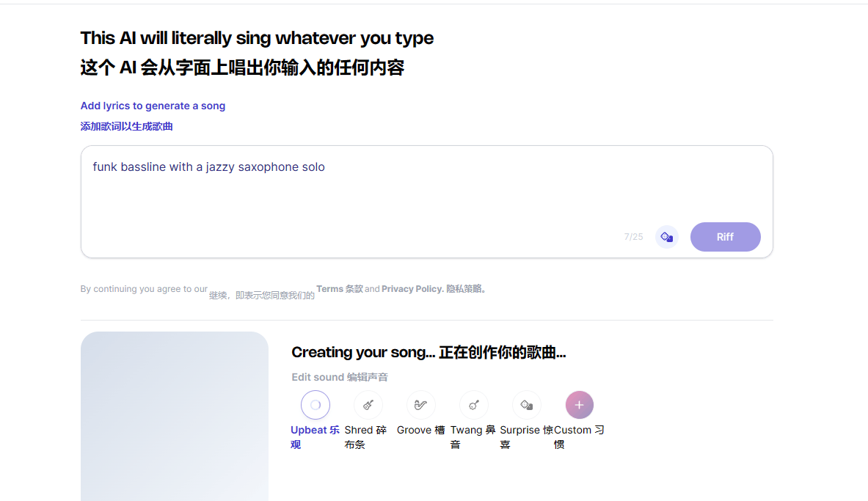This screenshot has width=868, height=501.
Task: Open Custom sound with the plus icon
Action: pyautogui.click(x=580, y=405)
